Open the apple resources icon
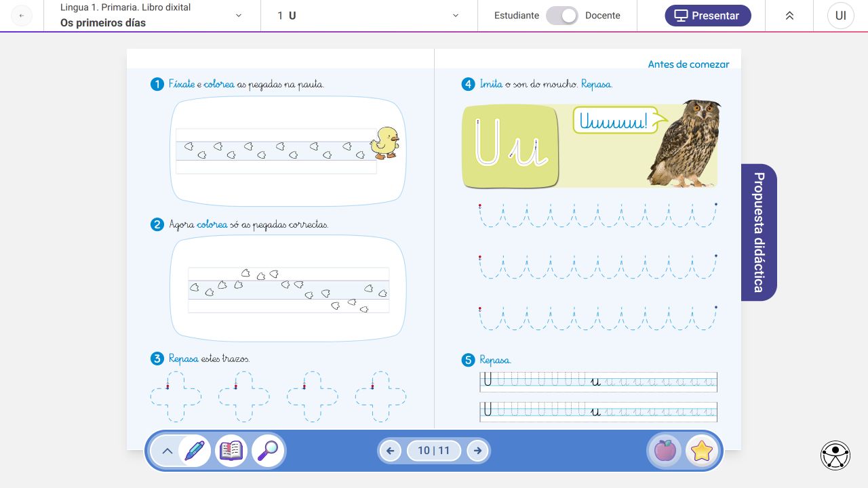The image size is (868, 488). [x=665, y=451]
